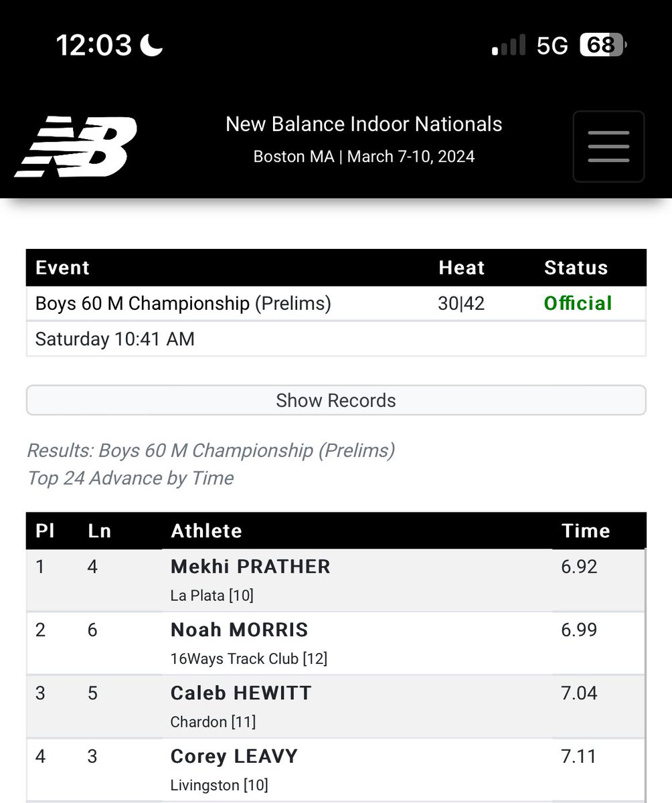
Task: Select athlete Caleb HEWITT
Action: click(x=241, y=693)
